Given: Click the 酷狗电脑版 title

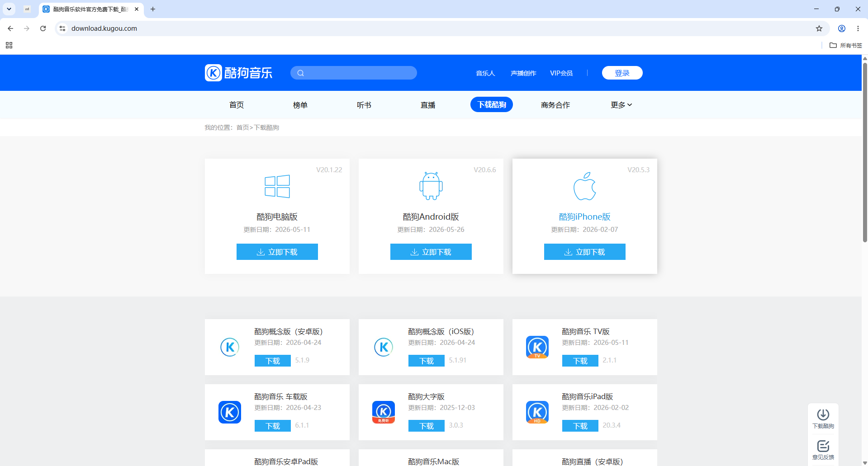Looking at the screenshot, I should (x=277, y=217).
